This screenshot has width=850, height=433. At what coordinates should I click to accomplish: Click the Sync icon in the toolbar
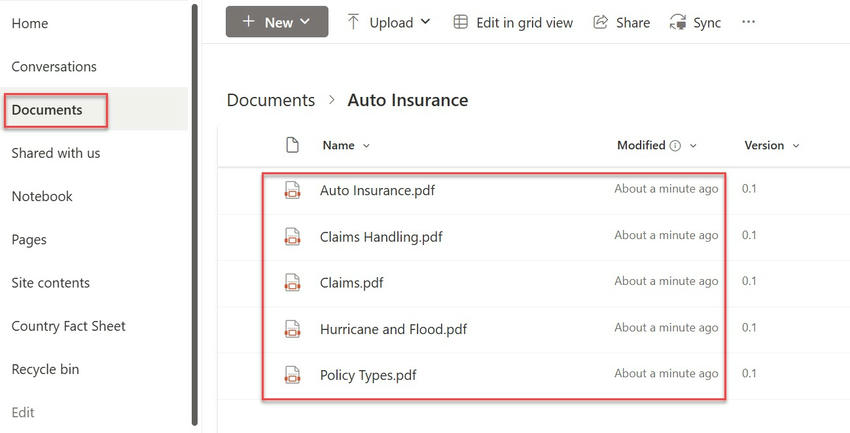coord(678,22)
